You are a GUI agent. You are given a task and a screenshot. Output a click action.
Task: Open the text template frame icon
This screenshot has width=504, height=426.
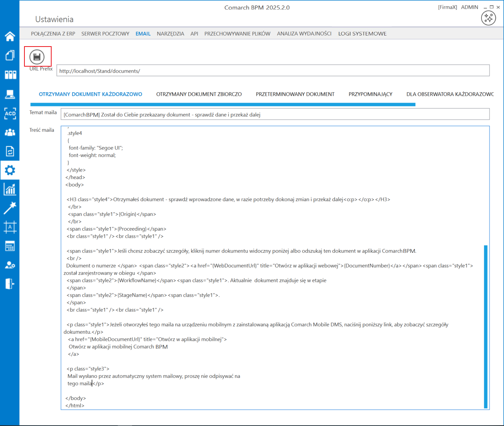10,227
